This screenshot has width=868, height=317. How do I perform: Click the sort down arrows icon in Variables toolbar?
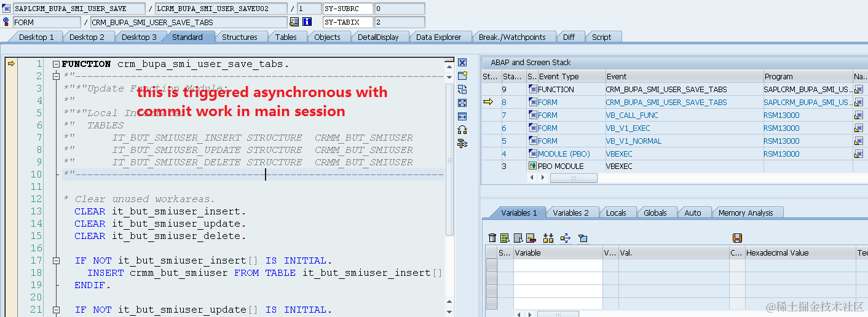pyautogui.click(x=548, y=238)
